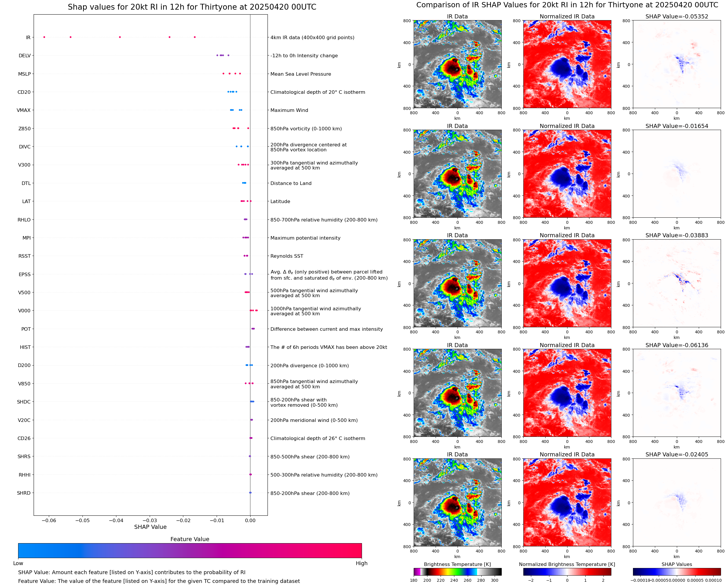Click the SHRD feature label
Image resolution: width=728 pixels, height=587 pixels.
[x=24, y=493]
